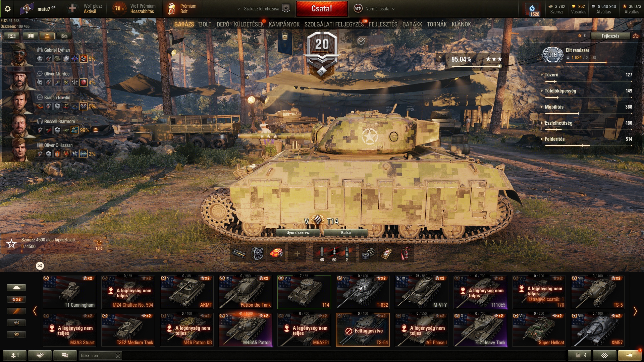Image resolution: width=644 pixels, height=362 pixels.
Task: Toggle the x2 bonus carousel filter
Action: [x=16, y=299]
